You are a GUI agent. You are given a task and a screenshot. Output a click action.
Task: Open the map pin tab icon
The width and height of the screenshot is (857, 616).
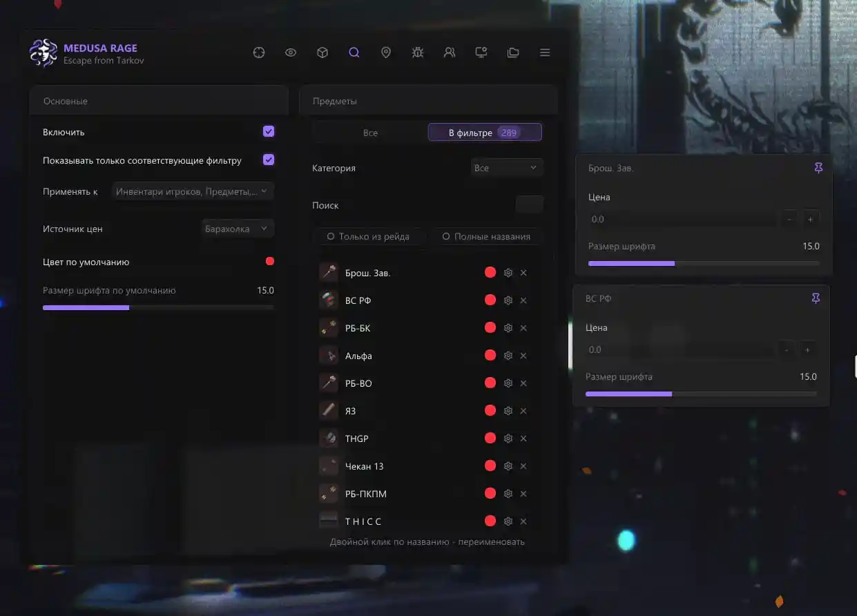click(x=386, y=52)
